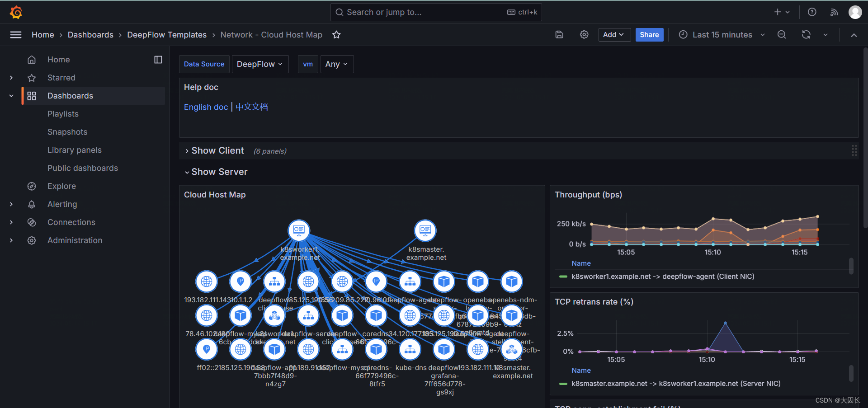Click the Grafana logo icon
The height and width of the screenshot is (408, 868).
click(16, 12)
